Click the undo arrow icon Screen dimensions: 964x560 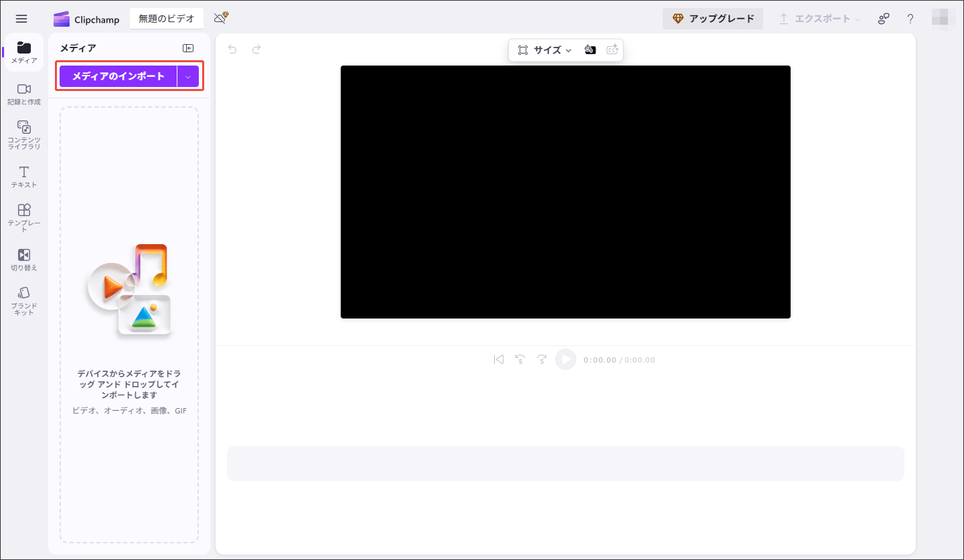click(x=232, y=49)
